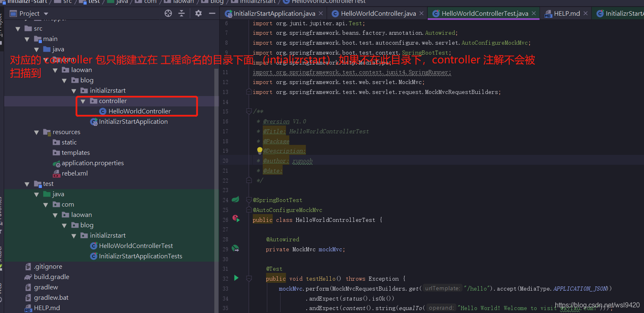
Task: Fold the Javadoc comment at line 15
Action: (x=249, y=111)
